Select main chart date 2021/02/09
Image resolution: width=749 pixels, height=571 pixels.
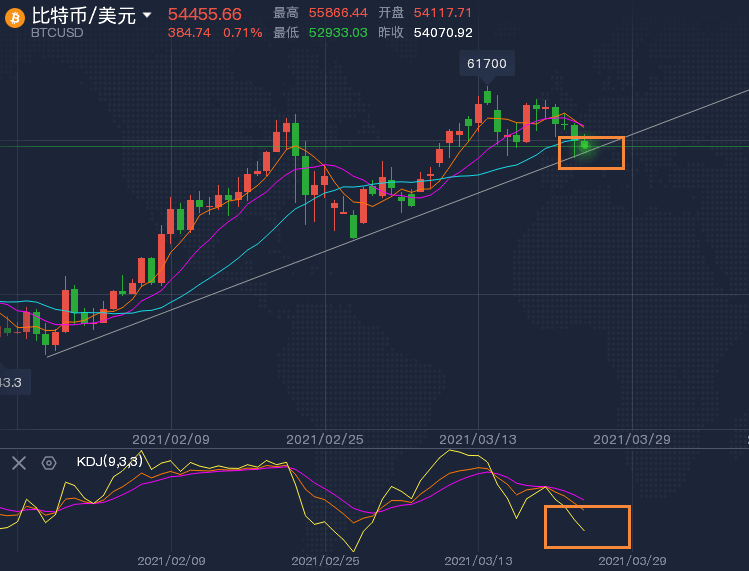click(171, 439)
